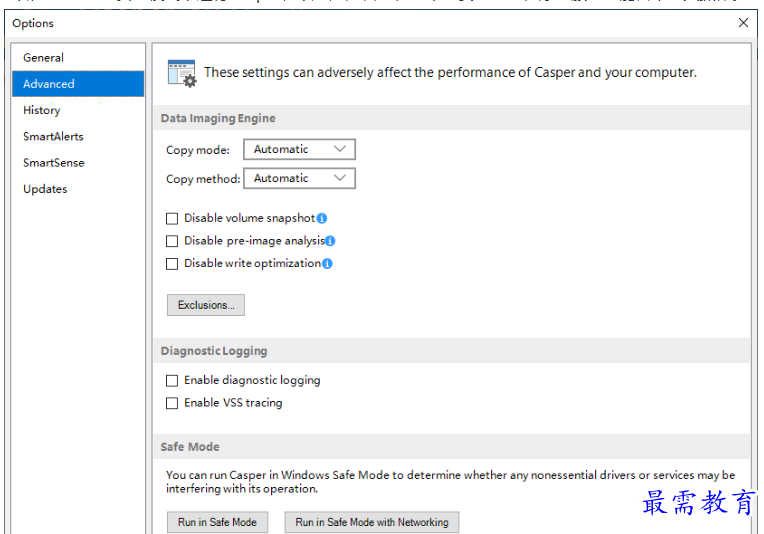
Task: Click the advanced settings window-gear icon
Action: click(182, 74)
